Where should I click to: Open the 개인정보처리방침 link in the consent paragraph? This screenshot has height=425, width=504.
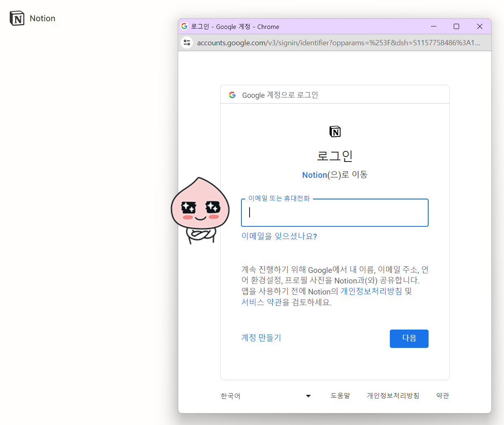371,291
